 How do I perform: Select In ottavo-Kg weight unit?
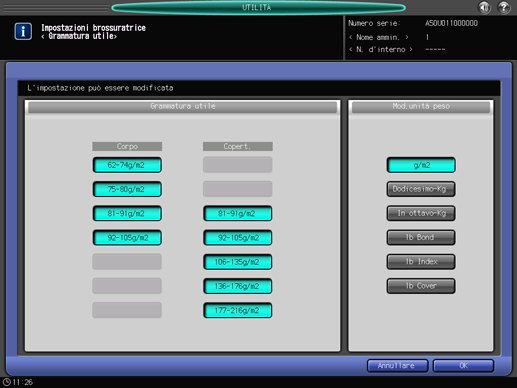pos(421,213)
